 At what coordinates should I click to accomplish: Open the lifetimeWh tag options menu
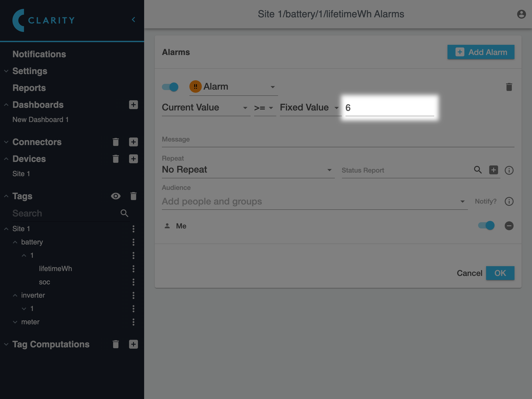click(133, 269)
